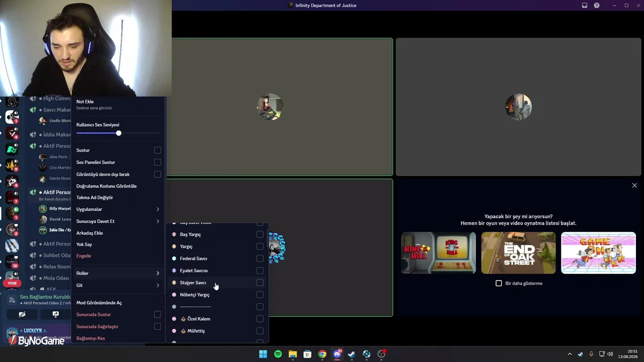Image resolution: width=644 pixels, height=362 pixels.
Task: Open the voice connection signal icon
Action: point(12,300)
